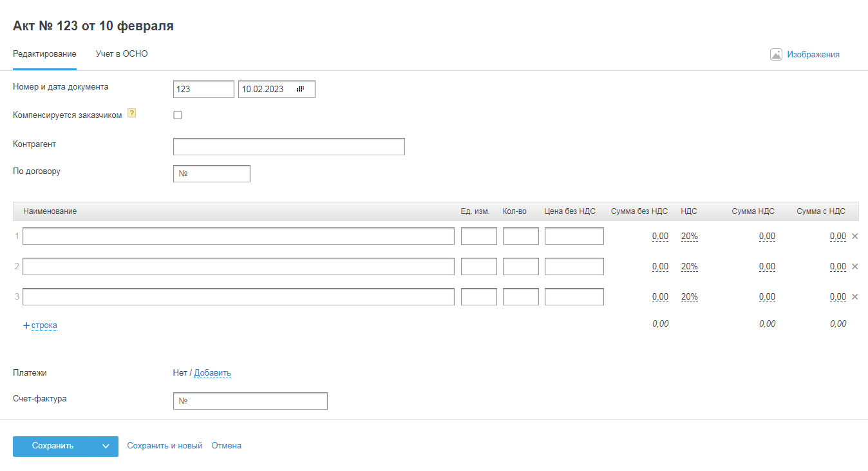
Task: Click the plus icon before строка
Action: point(26,325)
